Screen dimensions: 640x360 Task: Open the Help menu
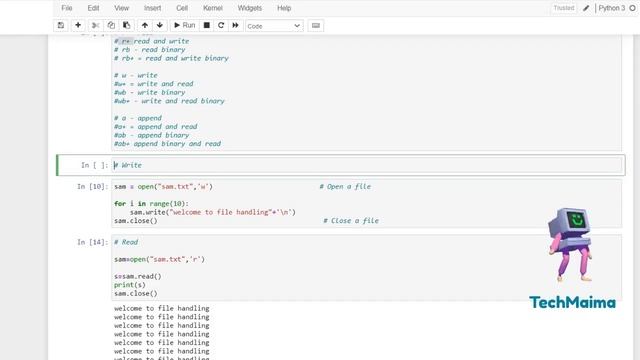tap(284, 8)
